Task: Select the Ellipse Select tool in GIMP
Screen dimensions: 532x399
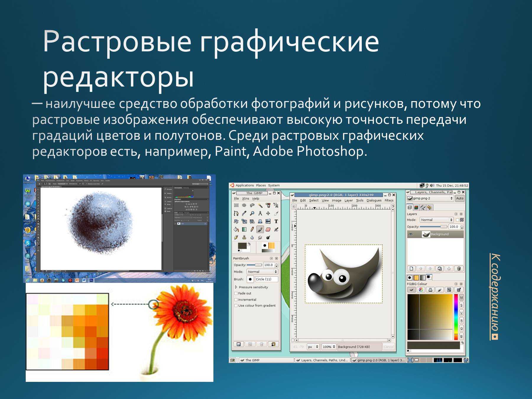Action: [x=244, y=205]
